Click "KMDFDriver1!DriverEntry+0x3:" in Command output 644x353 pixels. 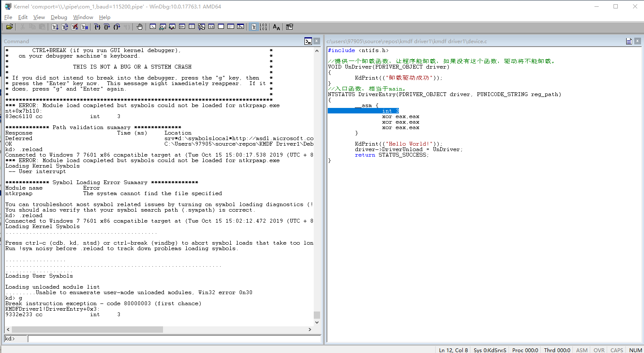click(53, 309)
